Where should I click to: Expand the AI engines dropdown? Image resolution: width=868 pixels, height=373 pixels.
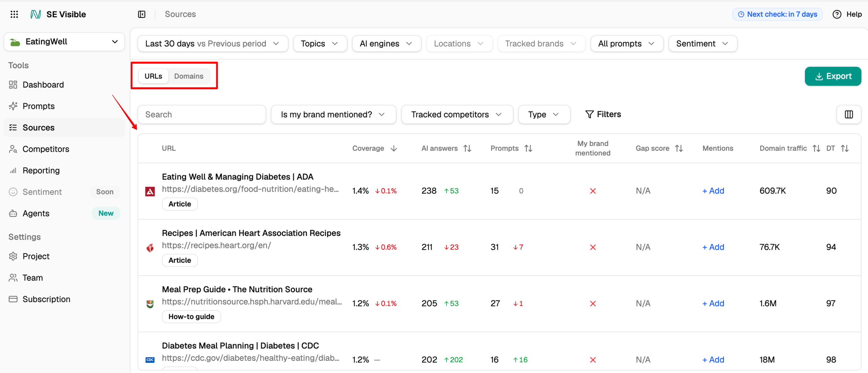point(386,43)
